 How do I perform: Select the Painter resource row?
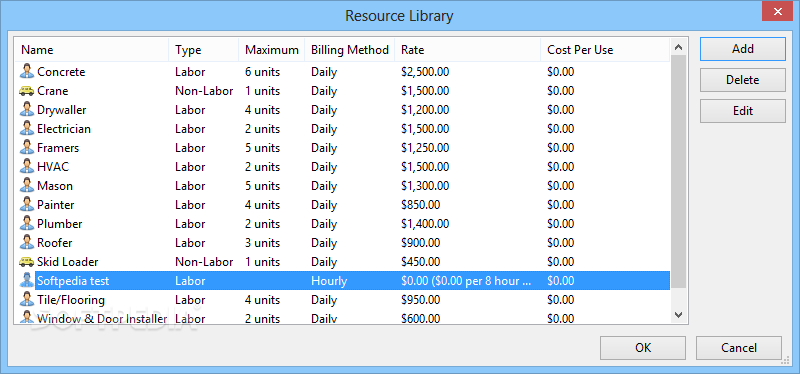tap(342, 205)
